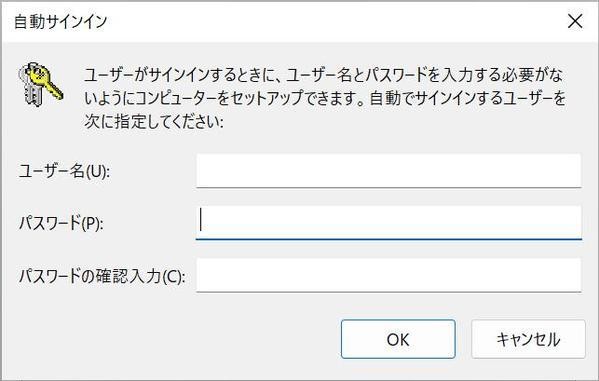
Task: Select the パスワードの確認入力 text box
Action: (389, 275)
